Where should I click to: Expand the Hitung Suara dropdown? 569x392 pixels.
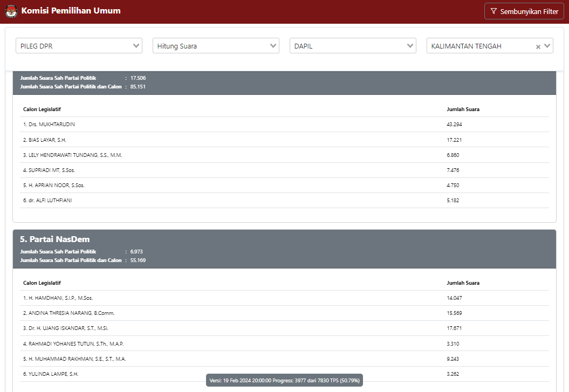point(216,46)
